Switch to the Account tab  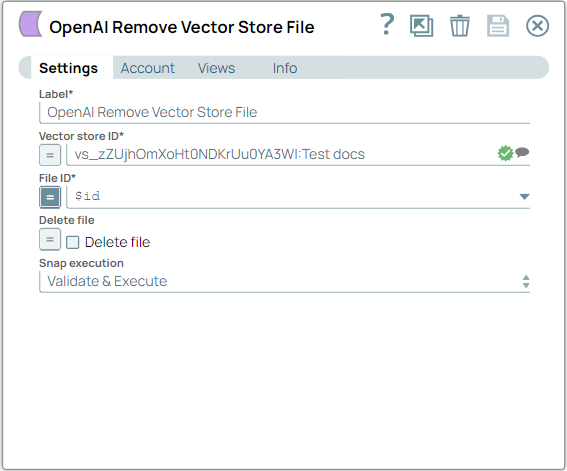coord(148,68)
